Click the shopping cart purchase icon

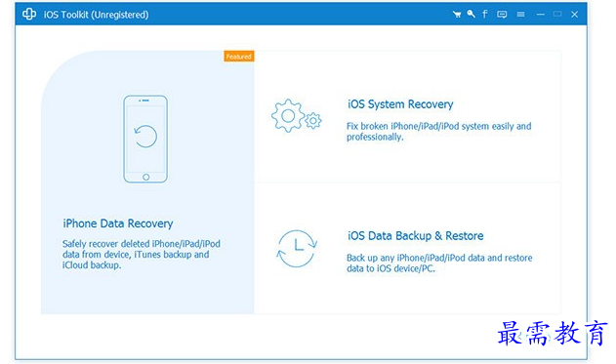tap(457, 15)
